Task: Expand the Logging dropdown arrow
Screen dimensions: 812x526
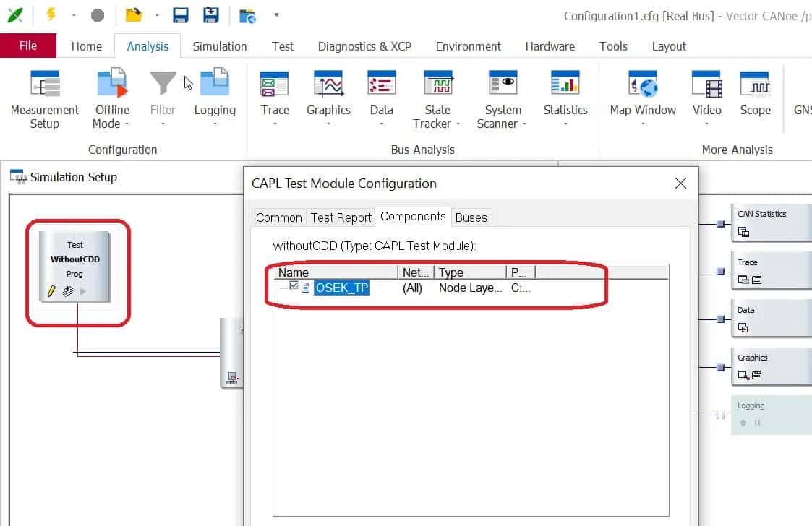Action: 215,124
